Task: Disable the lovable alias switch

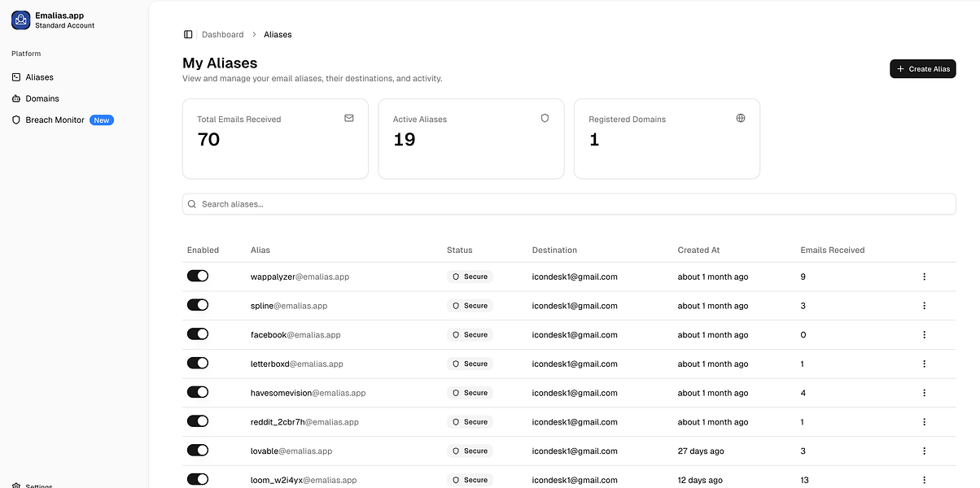Action: coord(198,450)
